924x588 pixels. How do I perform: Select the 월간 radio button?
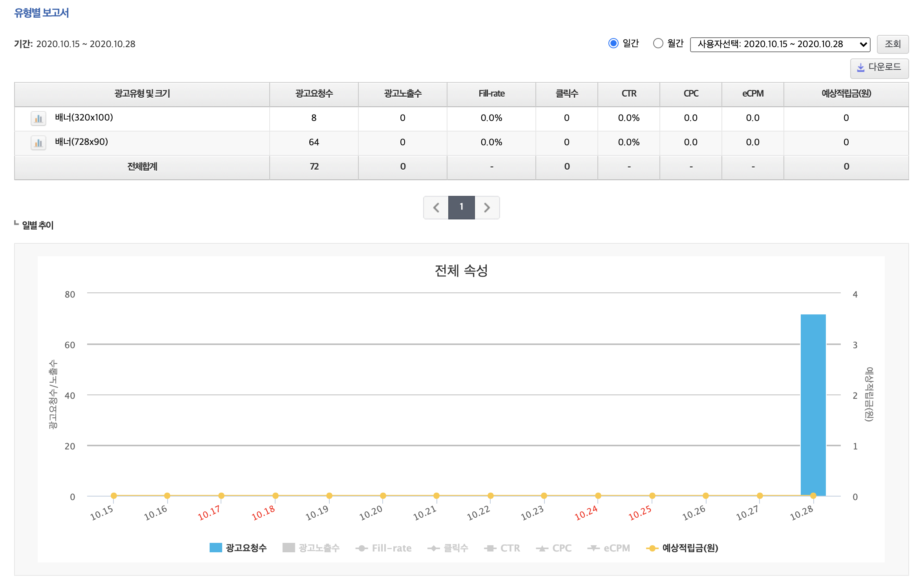pyautogui.click(x=658, y=43)
